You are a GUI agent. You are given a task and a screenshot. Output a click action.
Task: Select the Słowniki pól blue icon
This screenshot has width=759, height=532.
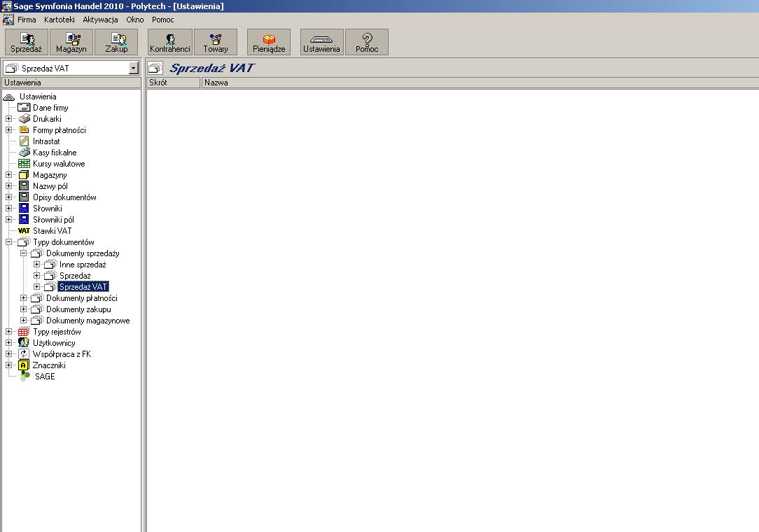[25, 219]
